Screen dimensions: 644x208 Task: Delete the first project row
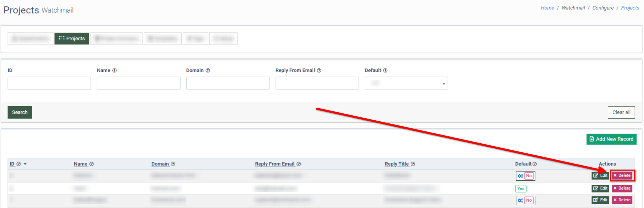tap(622, 176)
